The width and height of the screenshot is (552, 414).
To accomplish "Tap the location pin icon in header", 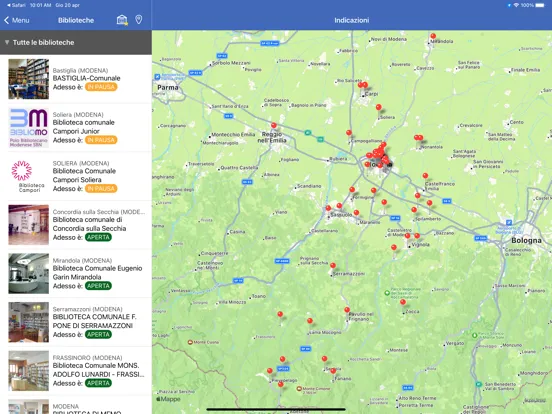I will tap(139, 20).
